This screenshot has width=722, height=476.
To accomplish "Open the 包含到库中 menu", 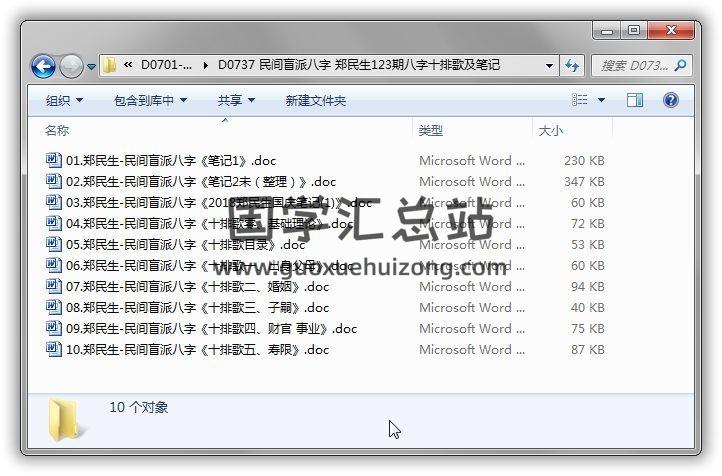I will 150,100.
